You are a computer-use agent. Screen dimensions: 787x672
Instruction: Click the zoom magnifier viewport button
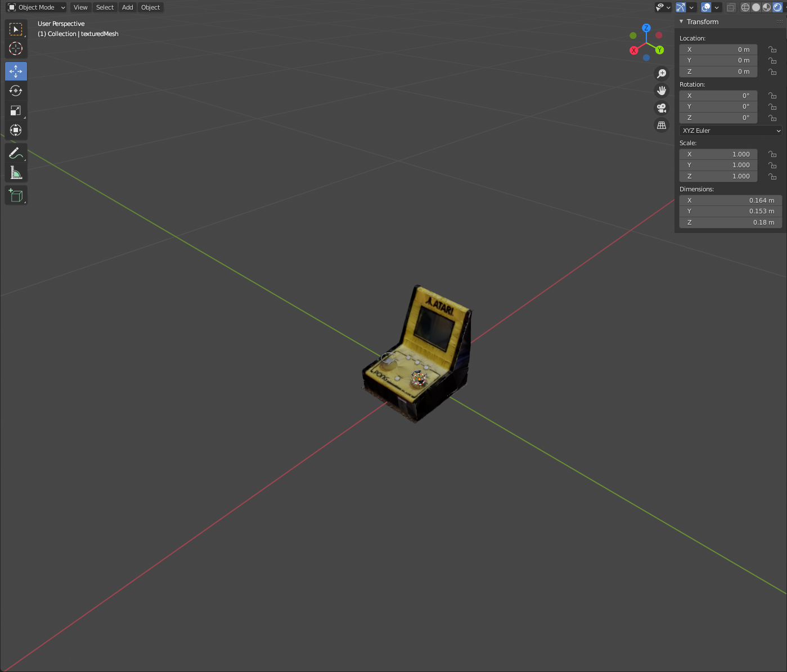coord(662,74)
